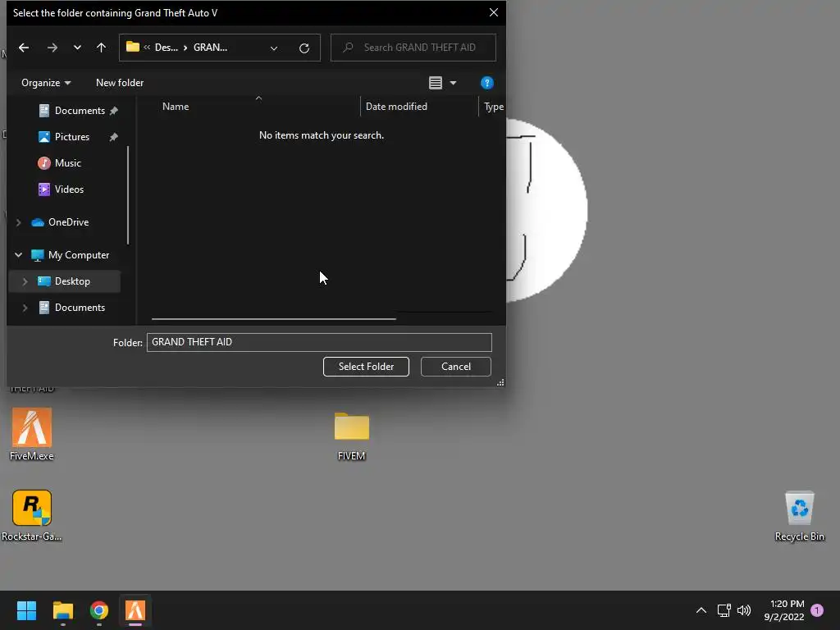
Task: Cancel the folder selection dialog
Action: coord(456,367)
